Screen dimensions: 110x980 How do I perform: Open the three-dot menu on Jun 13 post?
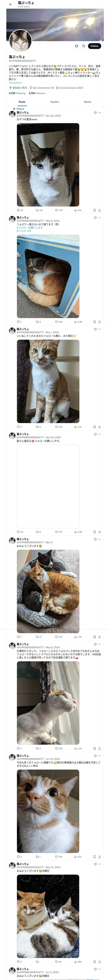click(99, 756)
